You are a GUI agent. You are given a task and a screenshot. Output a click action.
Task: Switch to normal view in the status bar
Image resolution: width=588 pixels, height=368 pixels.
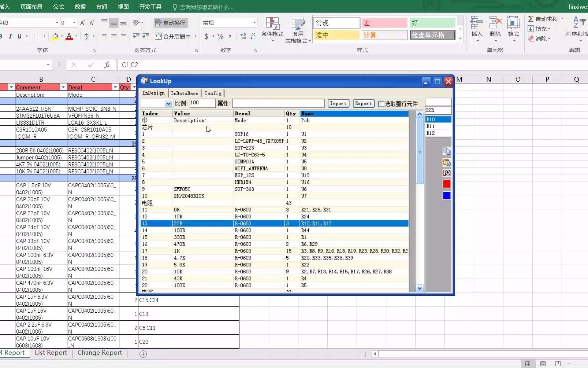coord(528,364)
